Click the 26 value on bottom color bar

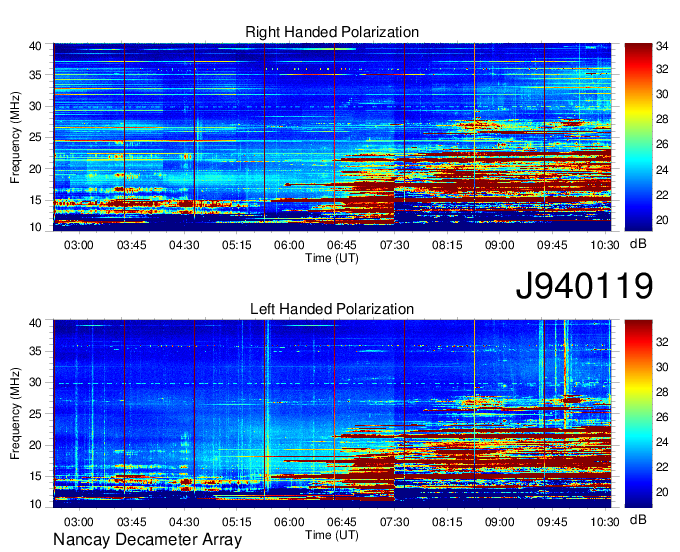[x=662, y=417]
